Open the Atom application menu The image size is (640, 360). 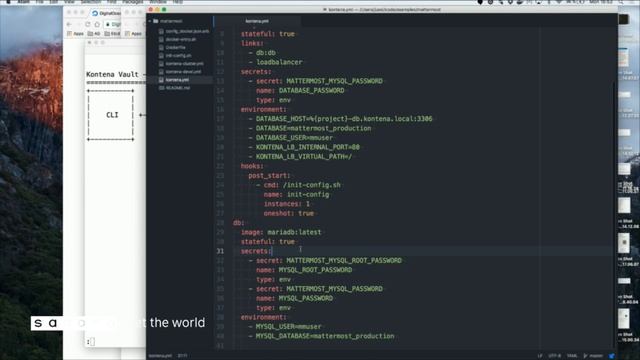[x=23, y=2]
